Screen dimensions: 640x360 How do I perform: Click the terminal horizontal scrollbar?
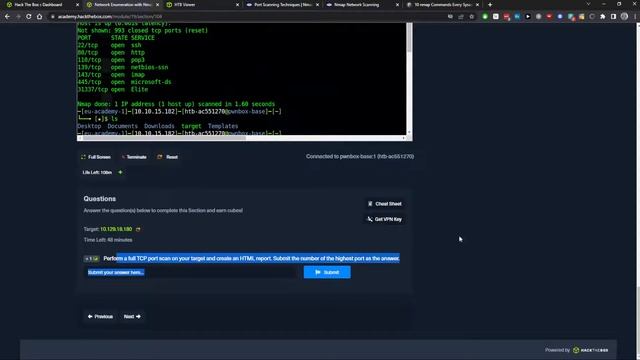tap(163, 138)
